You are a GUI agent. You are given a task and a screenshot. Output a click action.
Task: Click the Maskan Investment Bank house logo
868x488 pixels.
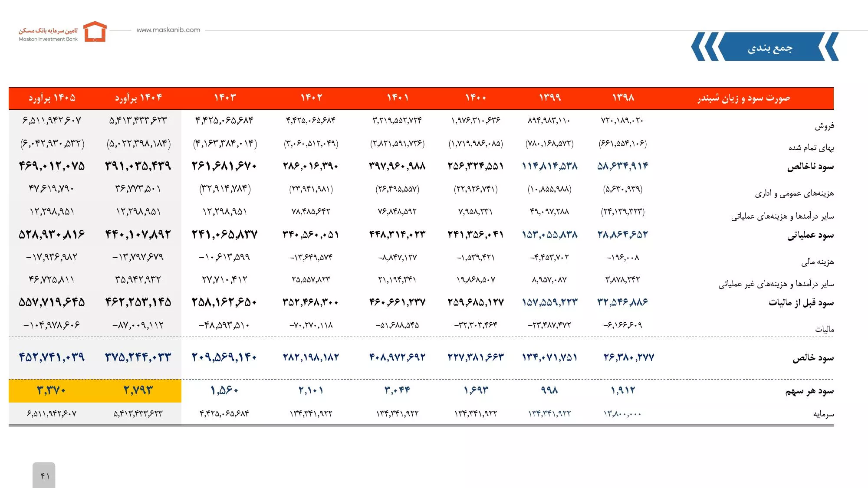(95, 31)
